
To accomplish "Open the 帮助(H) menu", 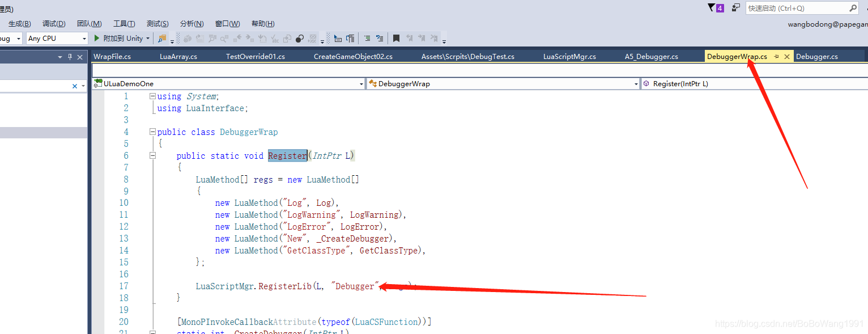I will (x=263, y=24).
